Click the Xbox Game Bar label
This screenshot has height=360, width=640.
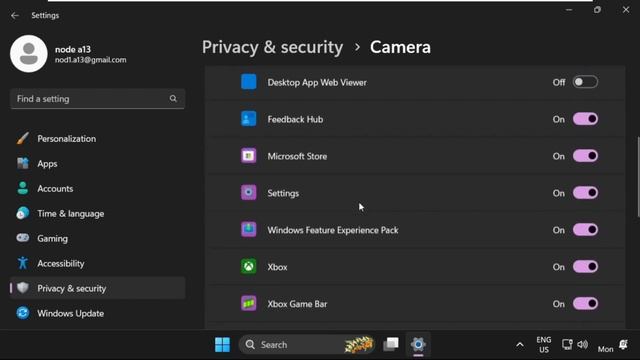click(x=297, y=304)
